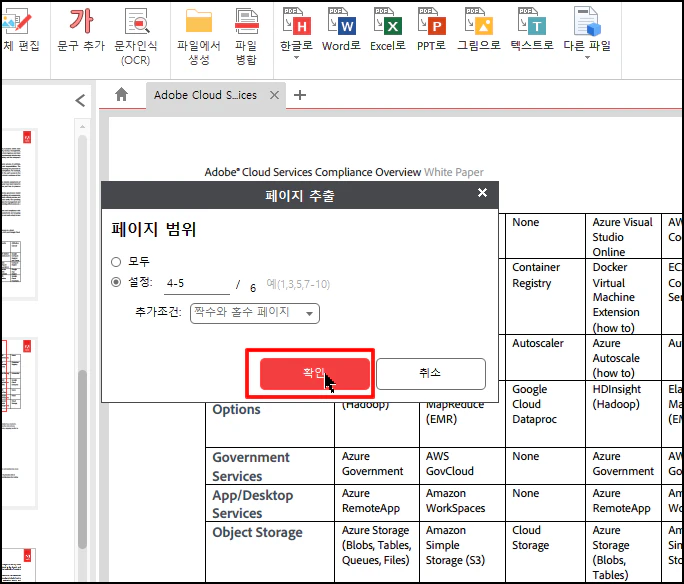Click the 'AWS GovCloud' cell
Image resolution: width=684 pixels, height=584 pixels.
tap(462, 466)
